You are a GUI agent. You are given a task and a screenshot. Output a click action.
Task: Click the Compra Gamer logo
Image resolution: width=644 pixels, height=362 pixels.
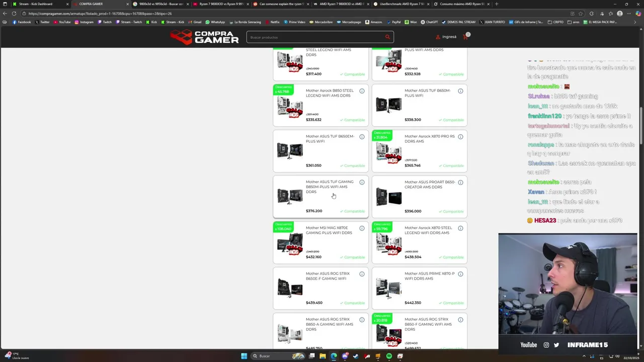pyautogui.click(x=204, y=36)
